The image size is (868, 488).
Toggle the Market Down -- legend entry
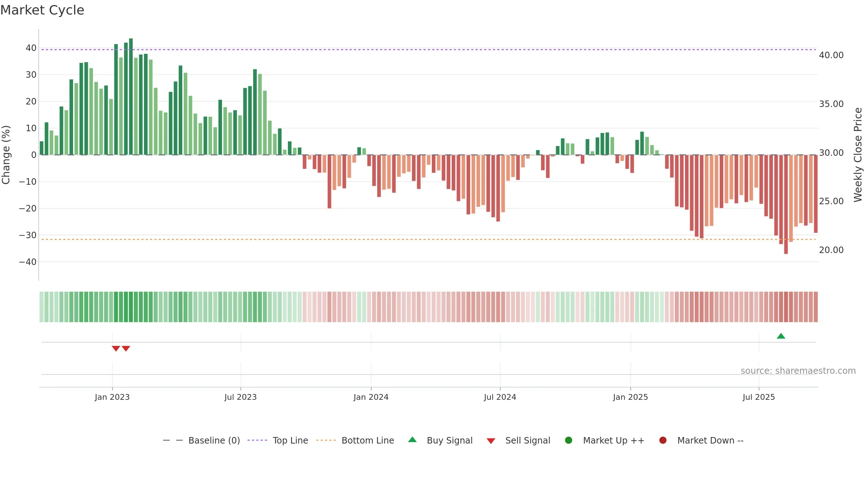[x=701, y=440]
